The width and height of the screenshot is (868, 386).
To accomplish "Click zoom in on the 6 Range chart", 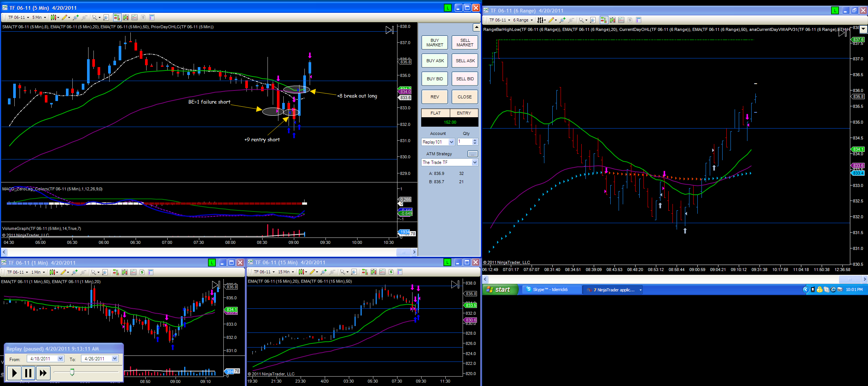I will [562, 20].
